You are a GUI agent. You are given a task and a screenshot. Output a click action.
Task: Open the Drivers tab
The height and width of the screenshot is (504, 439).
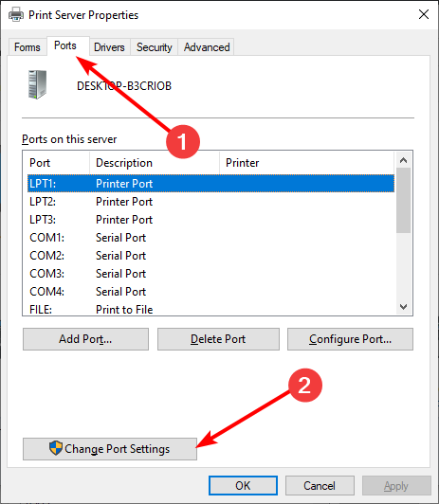click(x=109, y=47)
